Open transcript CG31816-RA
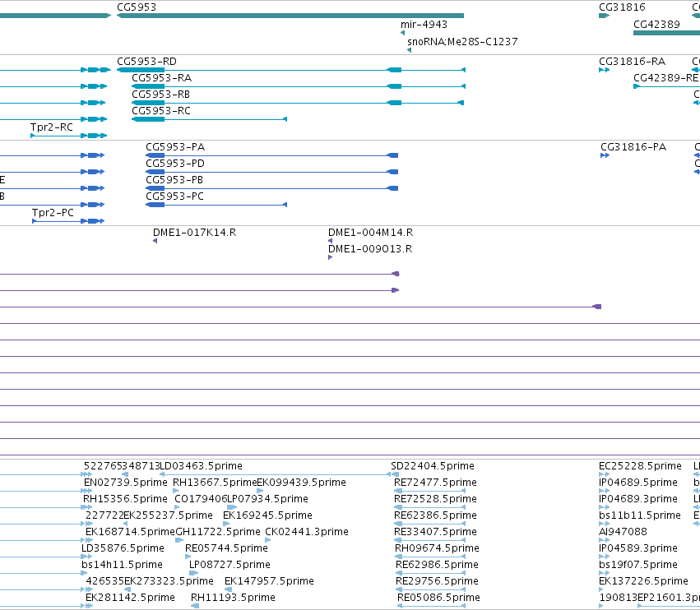 633,61
